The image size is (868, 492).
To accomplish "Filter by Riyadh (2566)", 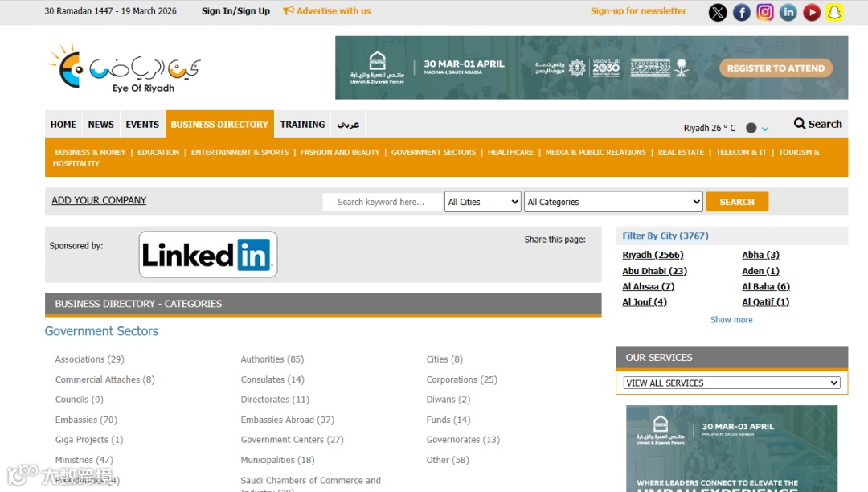I will tap(653, 255).
